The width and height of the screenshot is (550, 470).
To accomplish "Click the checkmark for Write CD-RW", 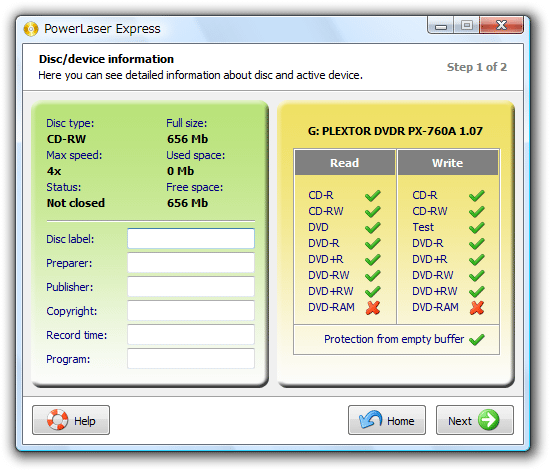I will [477, 212].
